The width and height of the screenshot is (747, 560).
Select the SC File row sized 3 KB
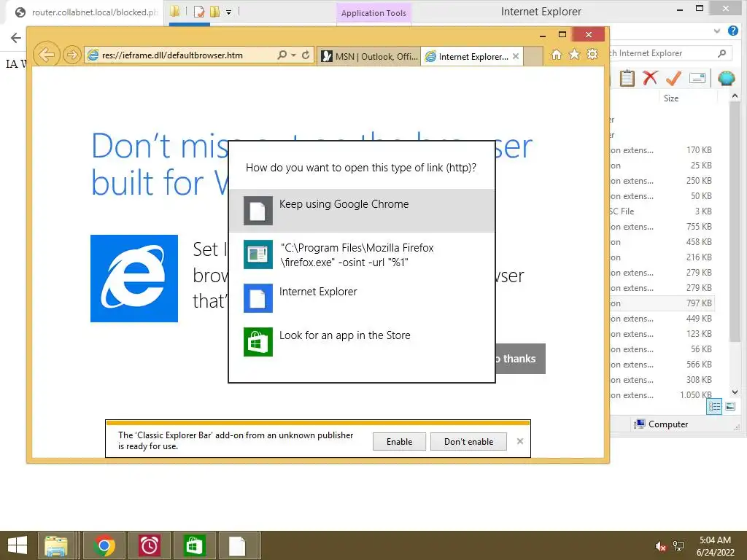point(662,211)
